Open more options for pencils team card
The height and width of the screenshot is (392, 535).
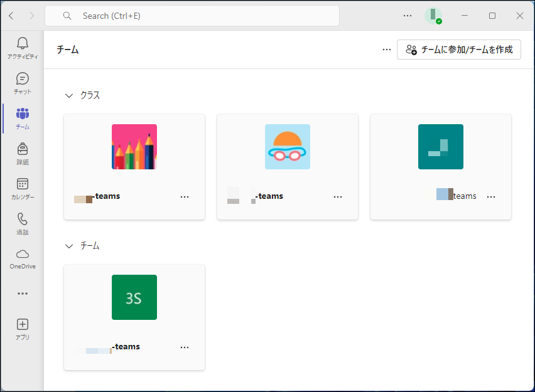(x=185, y=196)
